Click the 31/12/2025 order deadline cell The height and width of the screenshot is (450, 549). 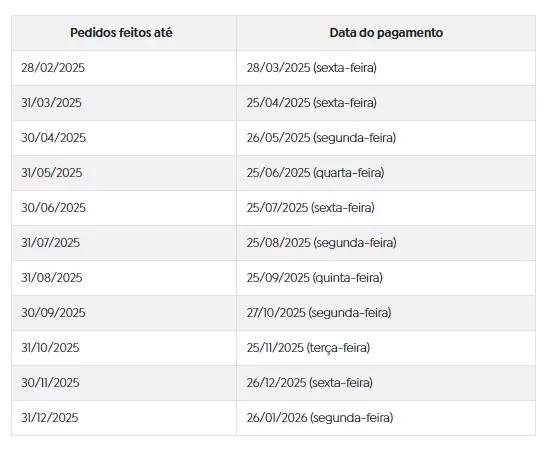pos(124,418)
